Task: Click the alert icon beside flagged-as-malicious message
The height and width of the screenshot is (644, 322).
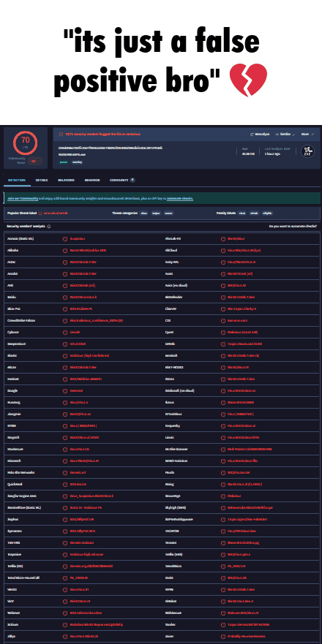Action: tap(61, 134)
